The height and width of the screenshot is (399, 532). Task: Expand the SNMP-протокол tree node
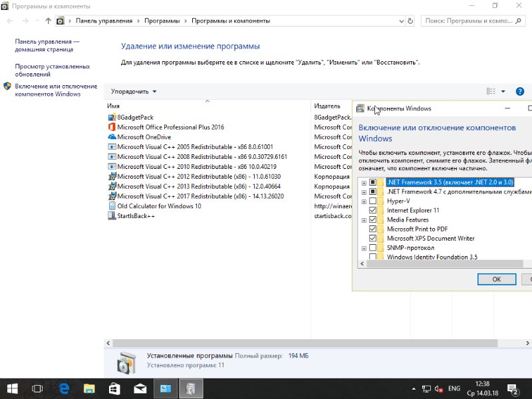point(364,248)
